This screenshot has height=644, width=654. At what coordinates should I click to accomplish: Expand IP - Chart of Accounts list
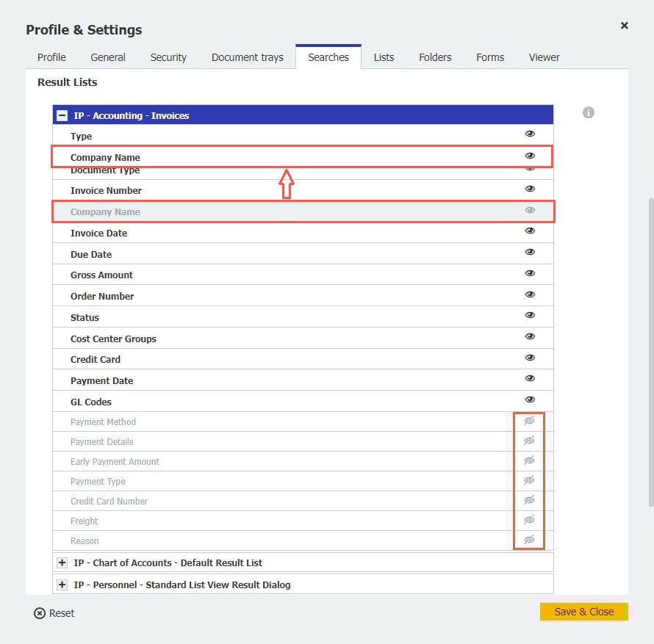[x=62, y=563]
